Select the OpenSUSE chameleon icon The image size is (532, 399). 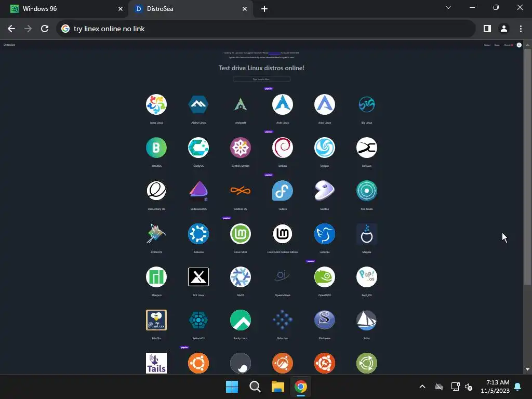pyautogui.click(x=325, y=277)
